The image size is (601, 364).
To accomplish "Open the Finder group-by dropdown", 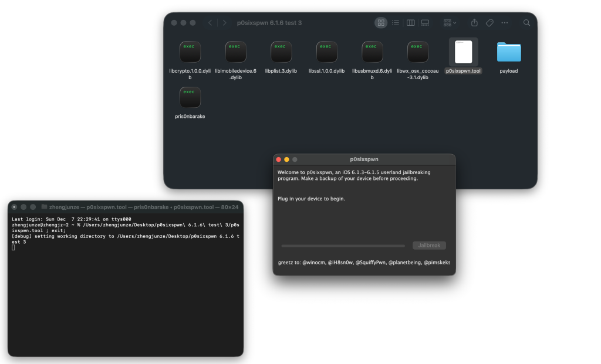I will [x=450, y=23].
